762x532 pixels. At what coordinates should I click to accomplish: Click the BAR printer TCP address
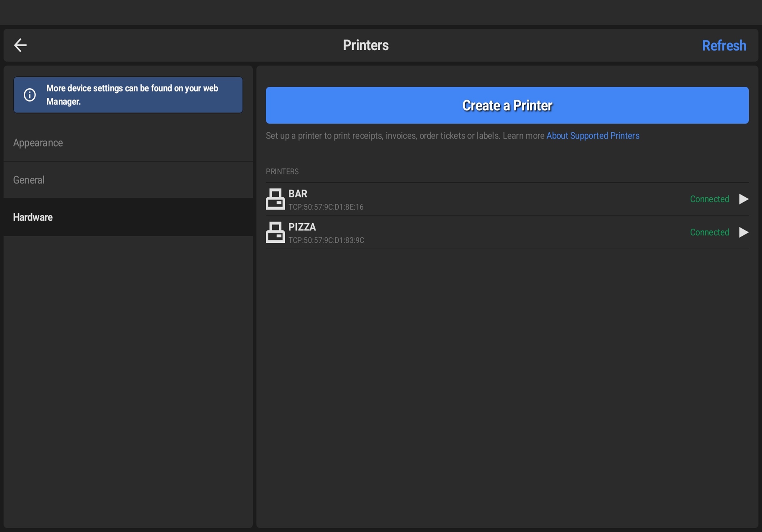[x=326, y=207]
